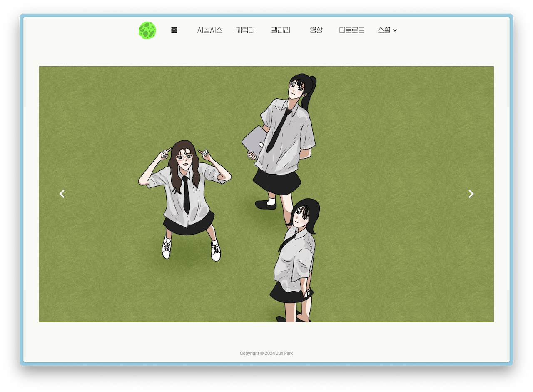533x392 pixels.
Task: Go to the 다운로드 page
Action: pyautogui.click(x=351, y=30)
